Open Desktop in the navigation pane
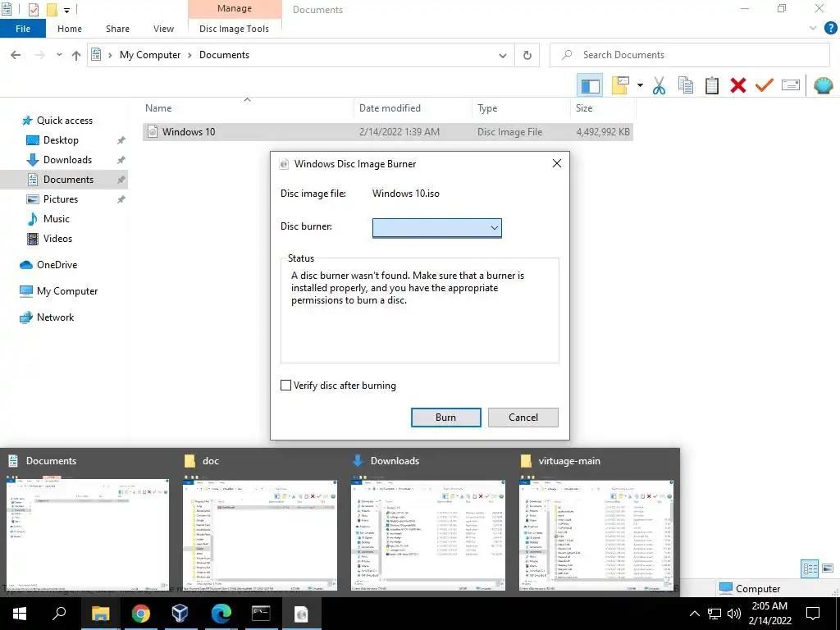 click(61, 139)
